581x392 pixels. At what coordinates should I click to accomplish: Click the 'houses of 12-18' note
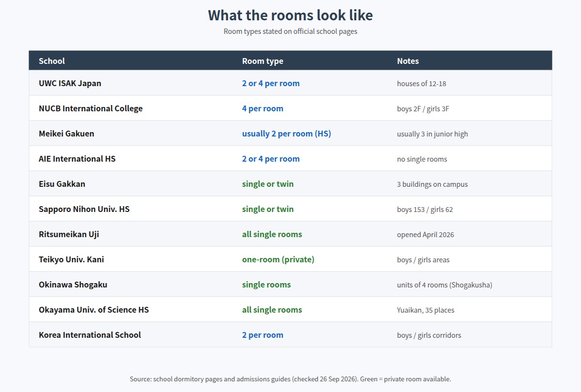click(422, 83)
